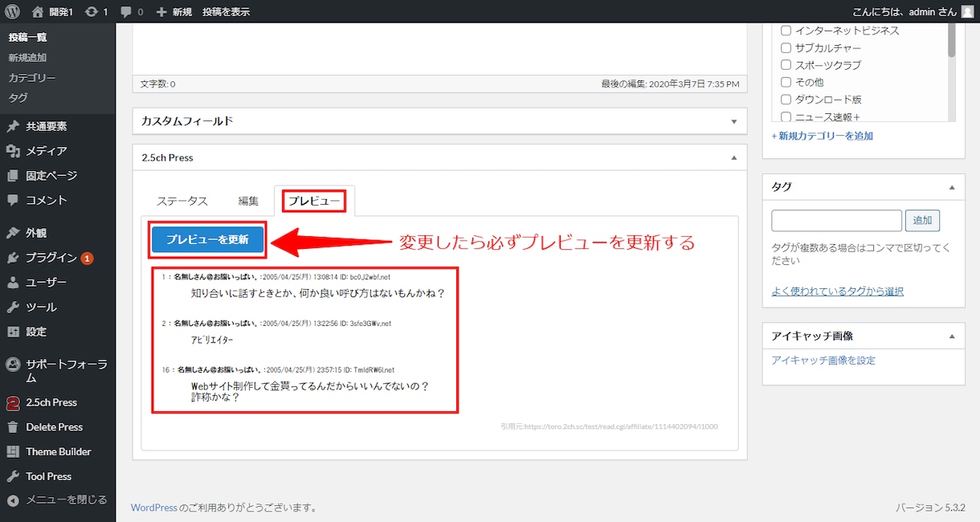
Task: Click 投稿を表示 in admin bar
Action: tap(226, 12)
